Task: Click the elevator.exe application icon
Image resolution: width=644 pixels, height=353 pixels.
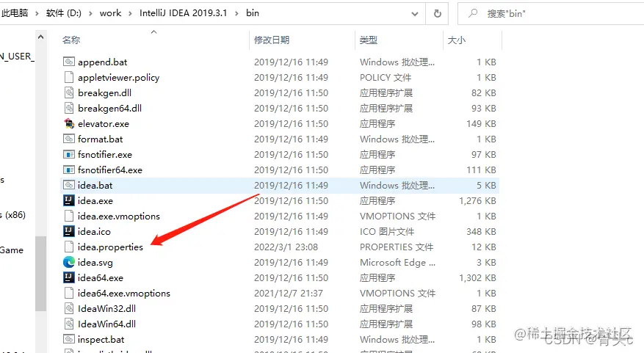Action: point(69,123)
